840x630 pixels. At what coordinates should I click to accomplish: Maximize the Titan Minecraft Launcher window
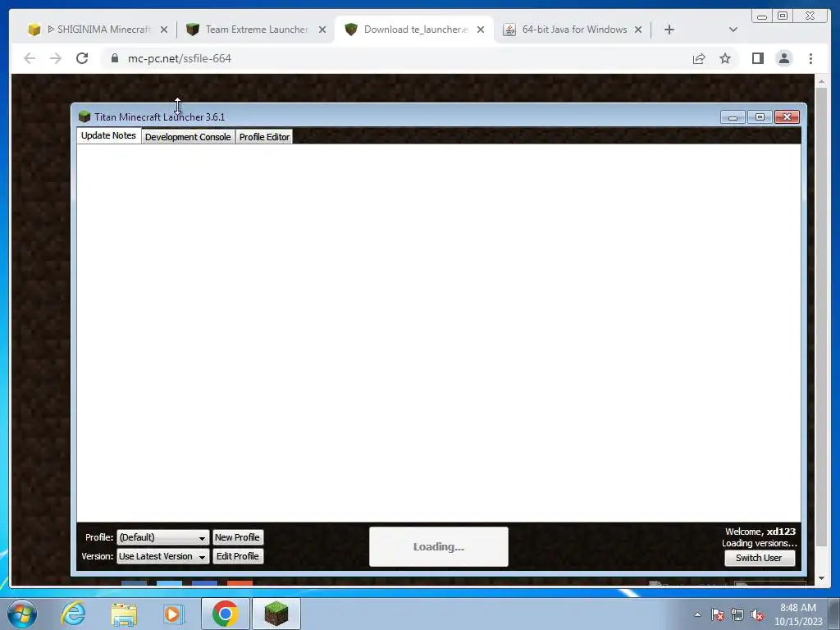click(x=760, y=116)
